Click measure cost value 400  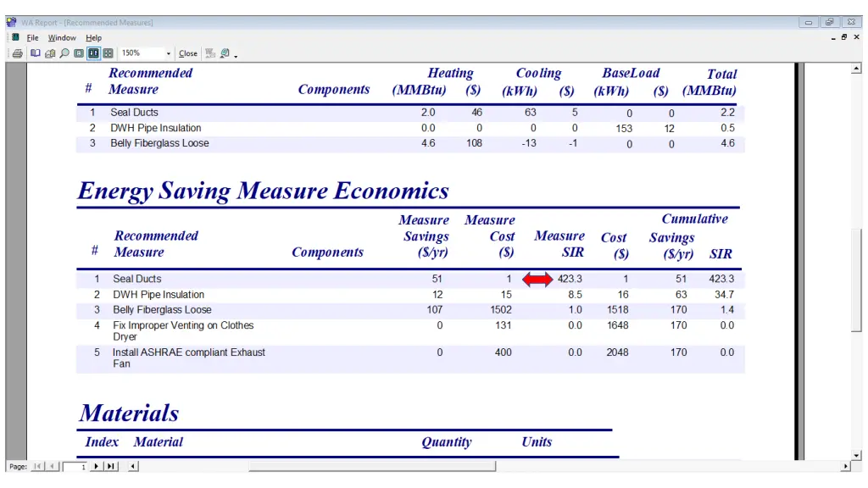[x=504, y=352]
